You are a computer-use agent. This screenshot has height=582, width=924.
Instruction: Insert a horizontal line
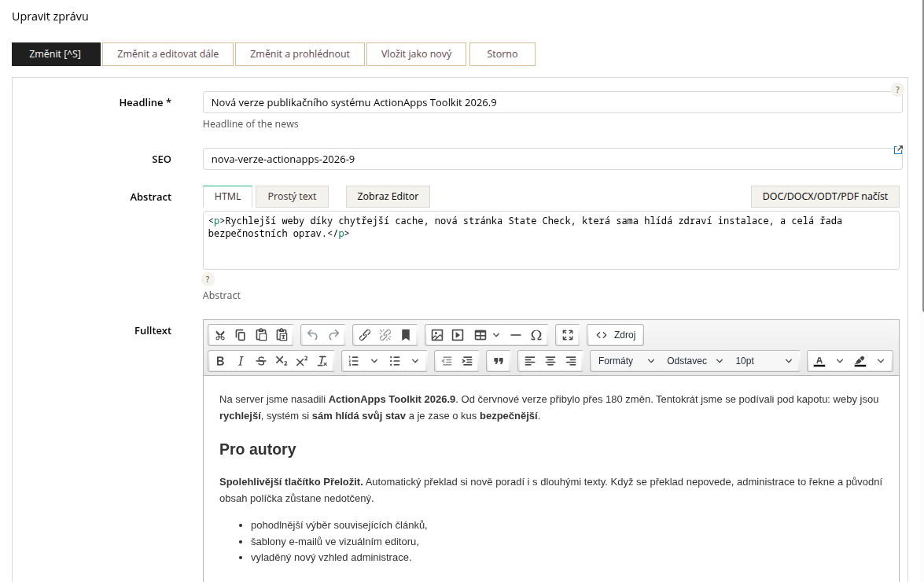516,335
